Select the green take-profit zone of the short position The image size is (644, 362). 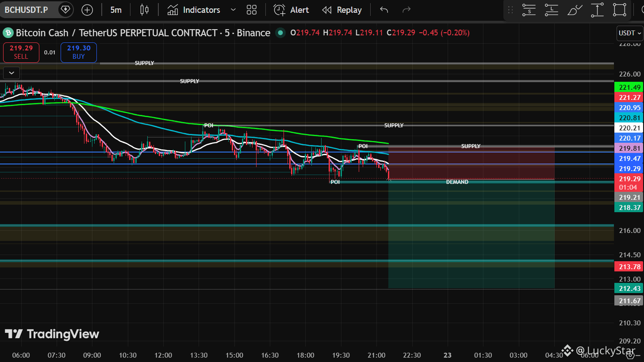pyautogui.click(x=471, y=234)
